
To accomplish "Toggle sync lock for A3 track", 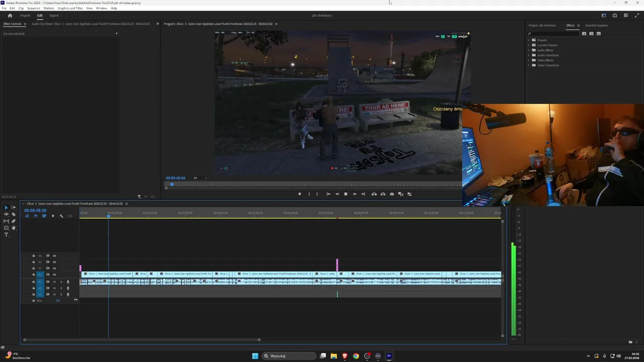I will (x=48, y=294).
